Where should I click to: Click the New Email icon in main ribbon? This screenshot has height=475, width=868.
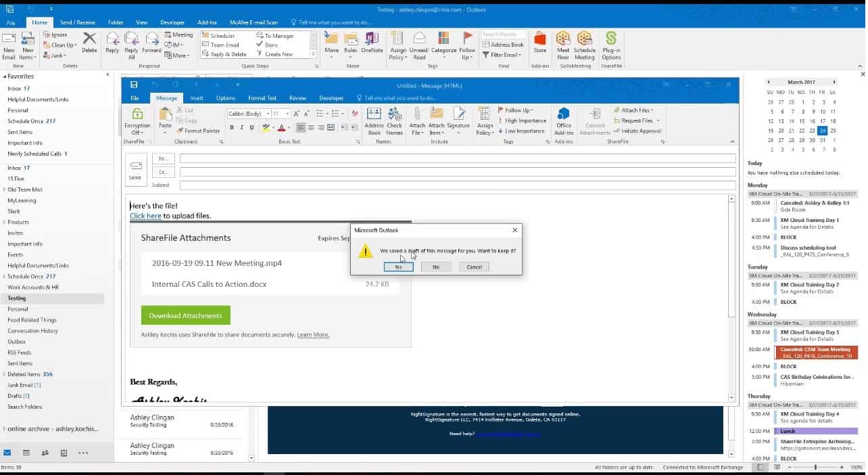coord(9,45)
